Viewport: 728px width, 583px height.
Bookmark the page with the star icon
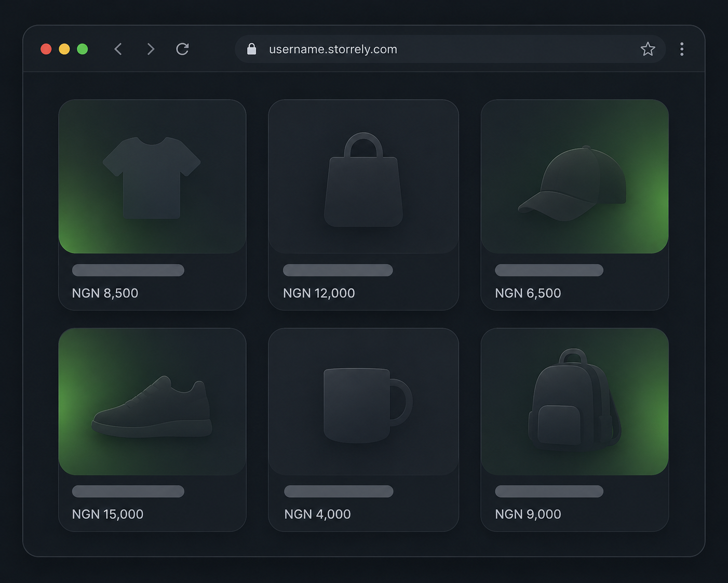point(648,49)
